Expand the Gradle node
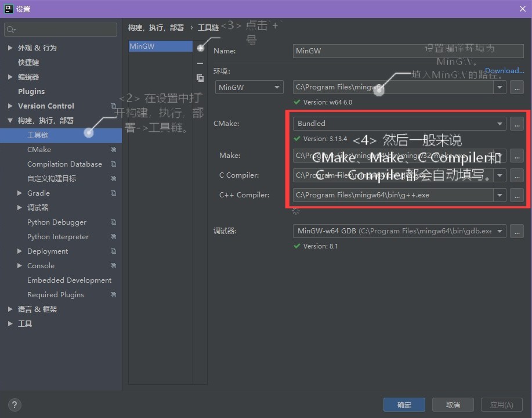The image size is (532, 418). tap(19, 193)
